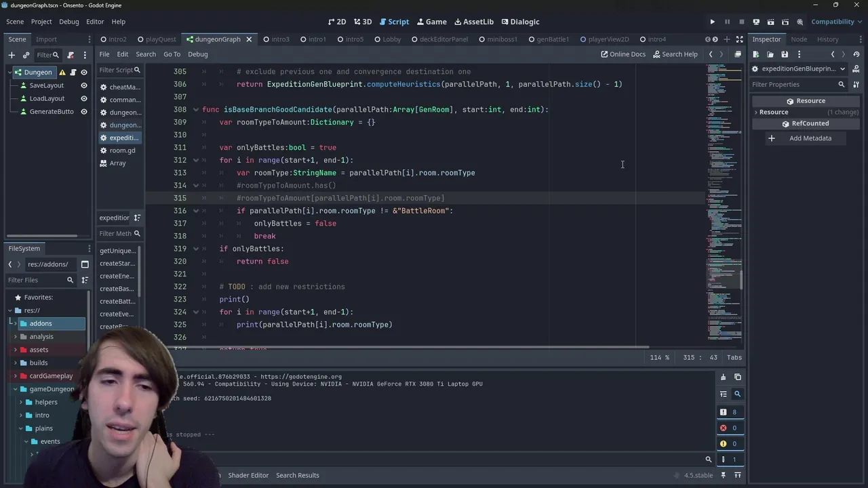Switch to the 2D workspace
The width and height of the screenshot is (868, 488).
coord(336,22)
